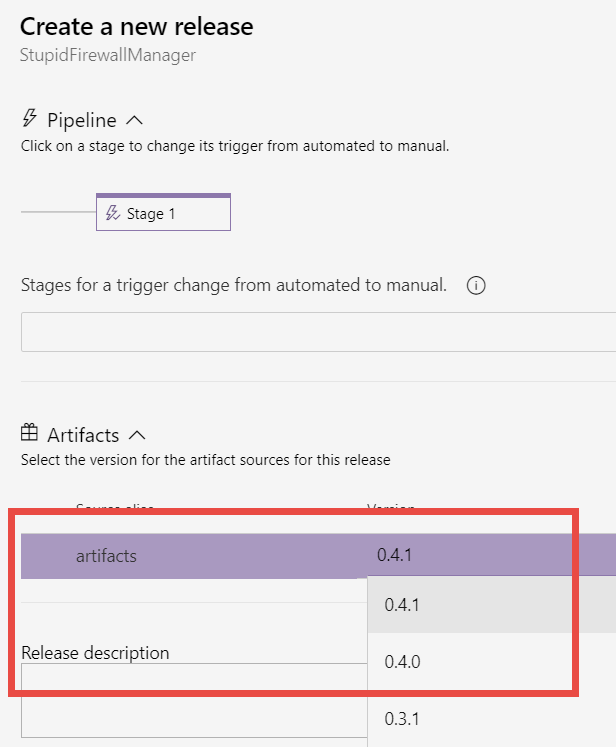Collapse the Pipeline section chevron
Viewport: 616px width, 747px height.
pyautogui.click(x=134, y=120)
